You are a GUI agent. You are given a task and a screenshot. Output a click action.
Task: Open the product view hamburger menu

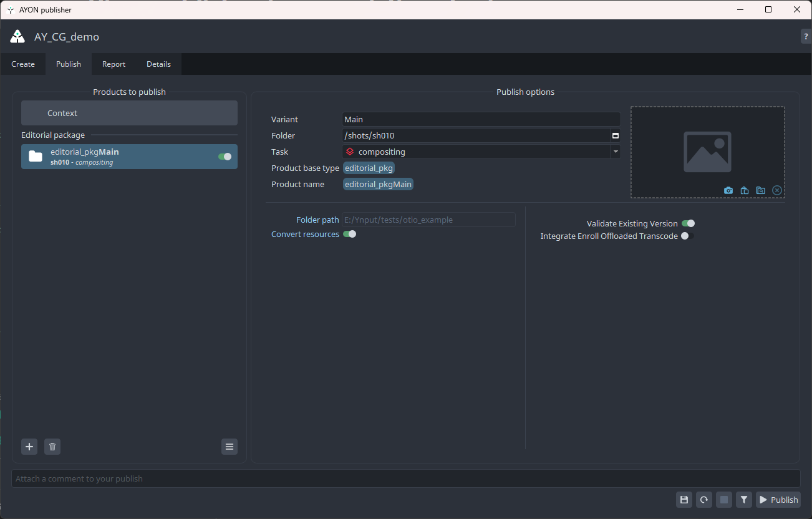(x=230, y=447)
